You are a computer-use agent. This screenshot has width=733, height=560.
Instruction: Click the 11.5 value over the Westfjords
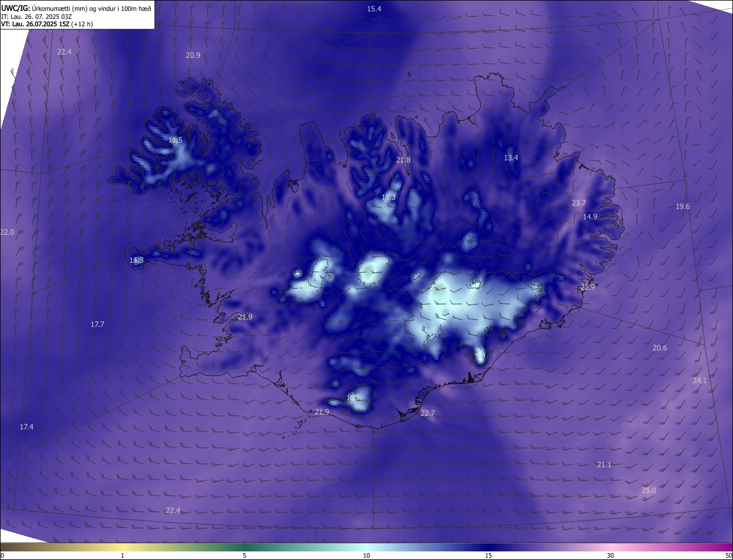(x=175, y=140)
